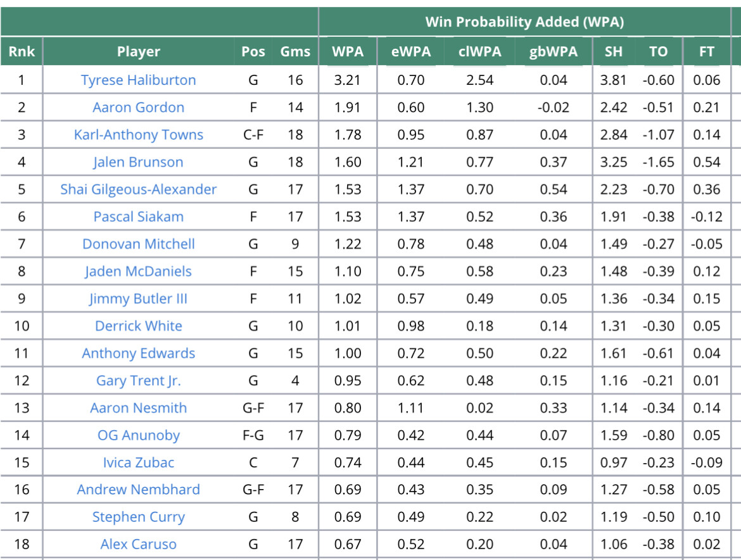Select Jalen Brunson's name

[138, 162]
